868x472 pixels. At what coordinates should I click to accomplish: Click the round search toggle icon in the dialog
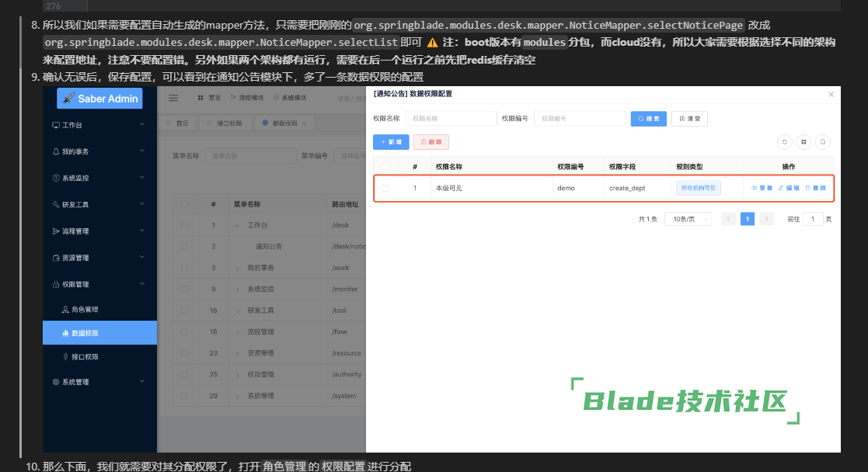pyautogui.click(x=823, y=142)
